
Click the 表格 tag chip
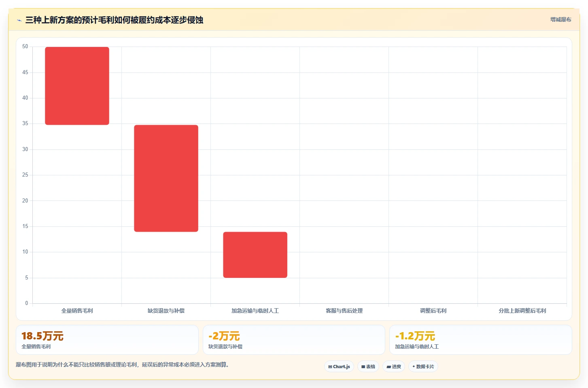(368, 367)
